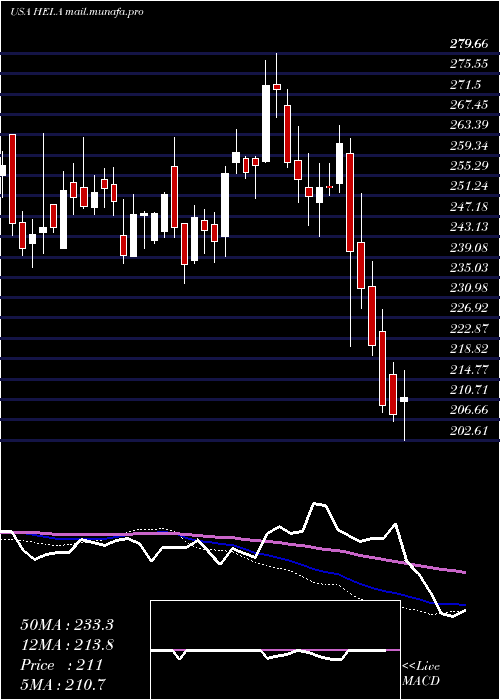Click the 255.29 price axis label
Screen dimensions: 500x700
click(x=469, y=166)
